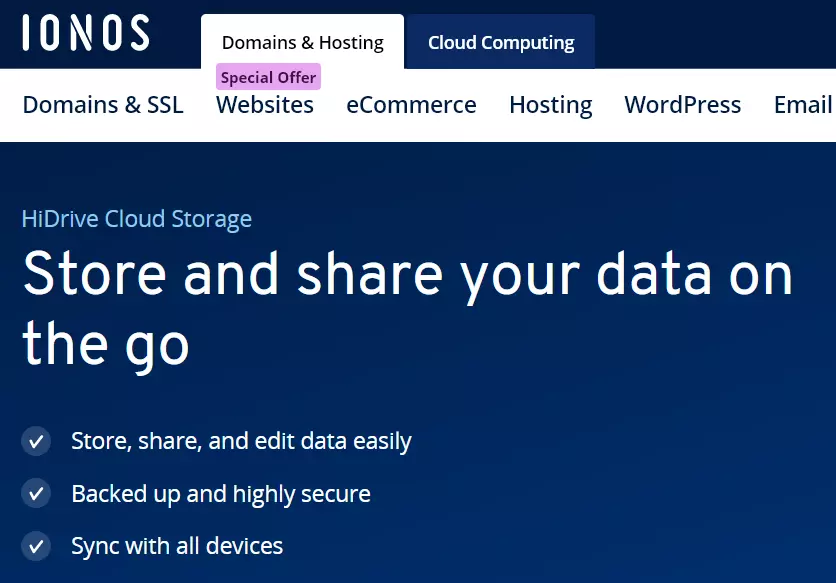This screenshot has width=836, height=583.
Task: Click the IONOS logo
Action: click(x=85, y=33)
